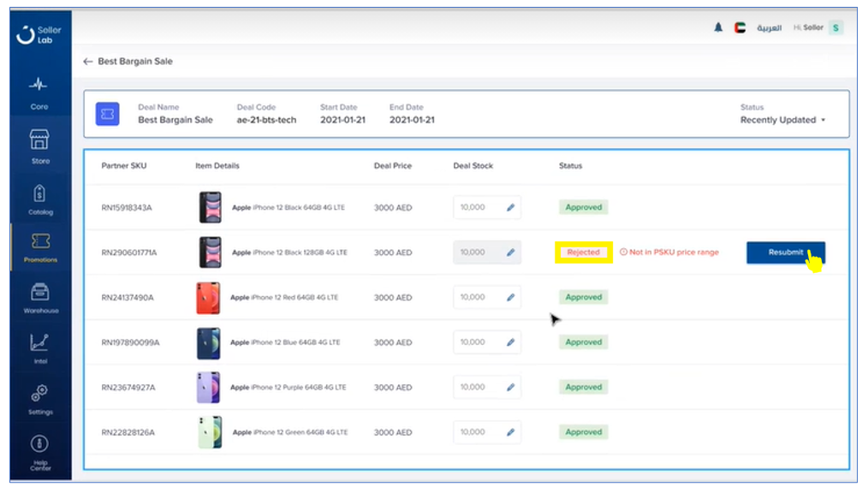Image resolution: width=868 pixels, height=493 pixels.
Task: Click the Deal Stock column header
Action: 473,165
